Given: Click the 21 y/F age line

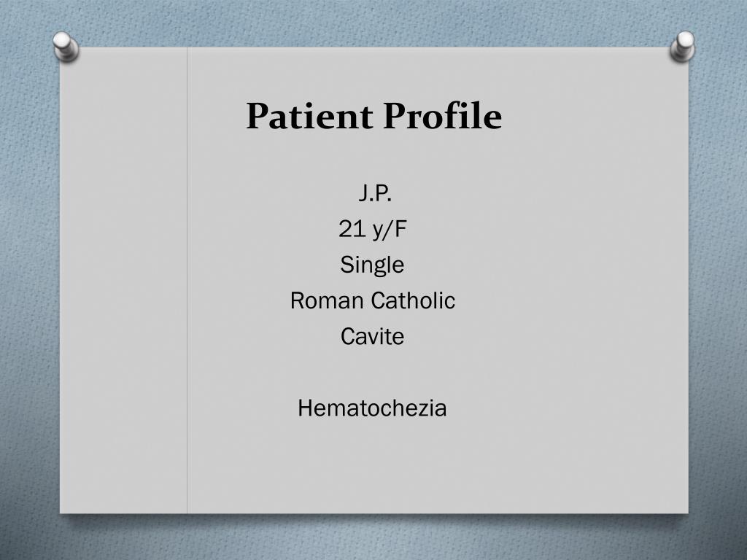Looking at the screenshot, I should coord(373,230).
